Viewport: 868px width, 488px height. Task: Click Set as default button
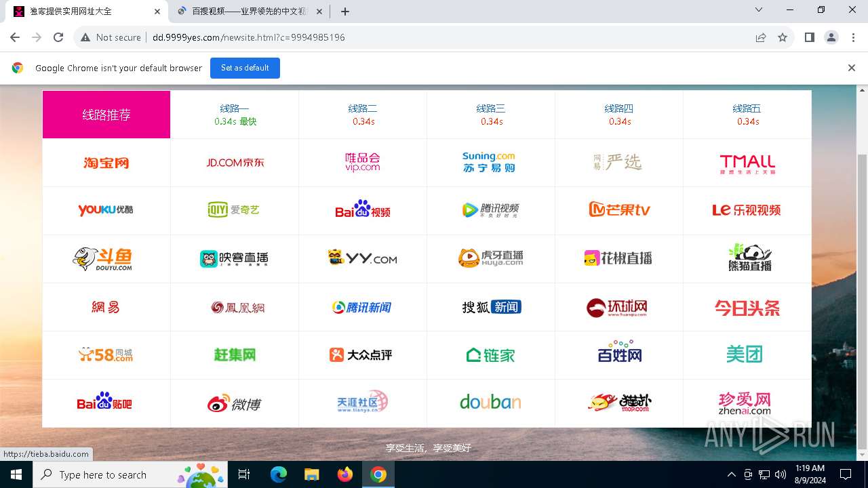[245, 68]
